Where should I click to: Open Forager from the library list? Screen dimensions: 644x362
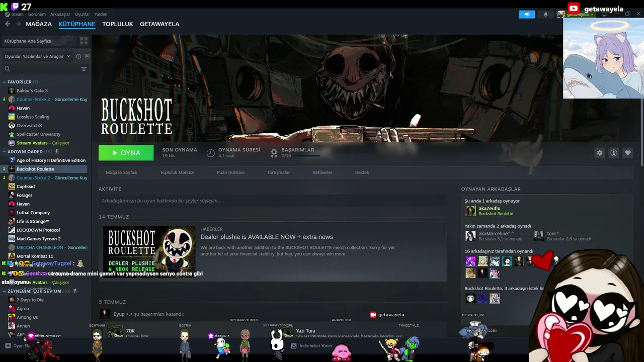(x=24, y=195)
